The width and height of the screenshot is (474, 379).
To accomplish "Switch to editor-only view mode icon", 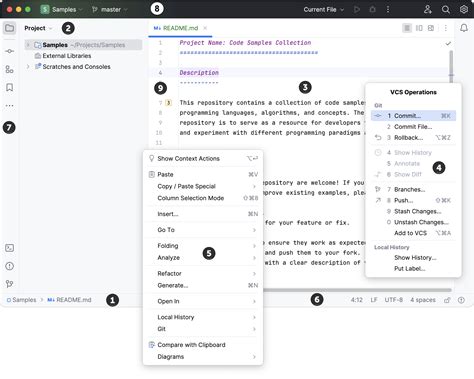I will pos(407,28).
